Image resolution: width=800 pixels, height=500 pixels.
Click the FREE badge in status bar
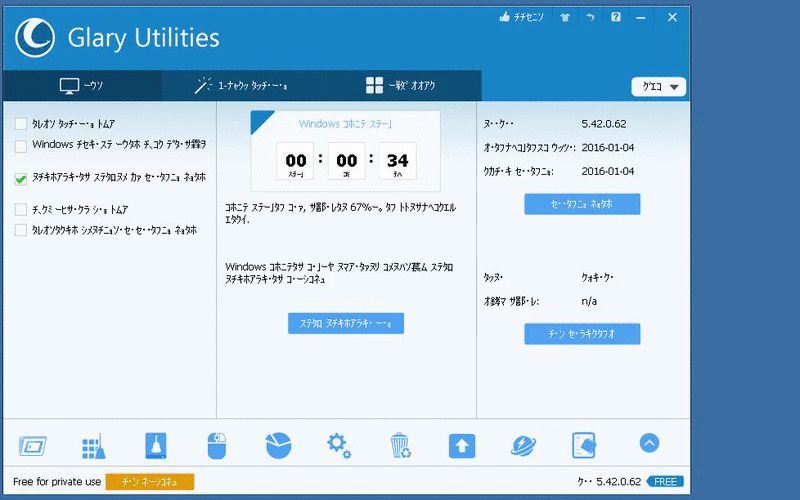click(665, 482)
